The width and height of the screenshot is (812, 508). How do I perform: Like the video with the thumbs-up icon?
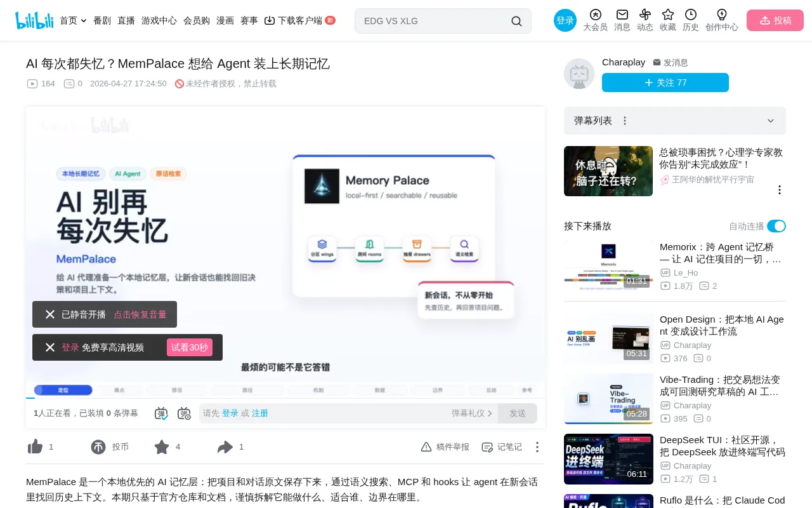click(35, 447)
